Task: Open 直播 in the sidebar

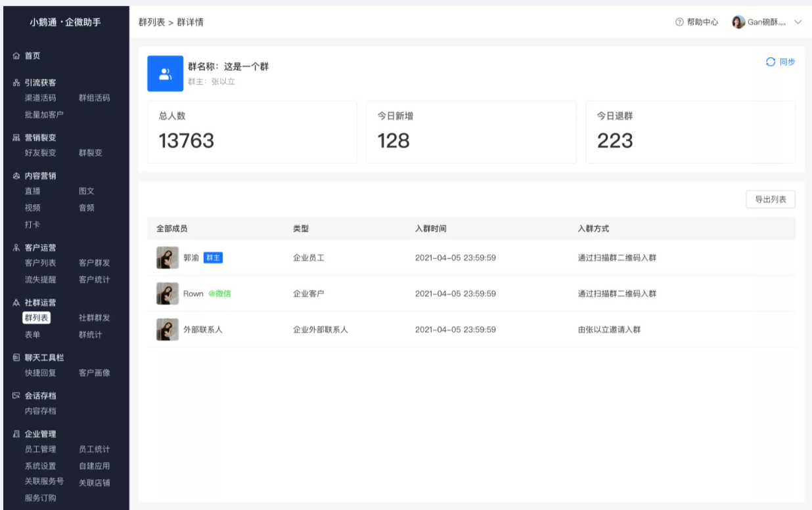Action: click(33, 191)
